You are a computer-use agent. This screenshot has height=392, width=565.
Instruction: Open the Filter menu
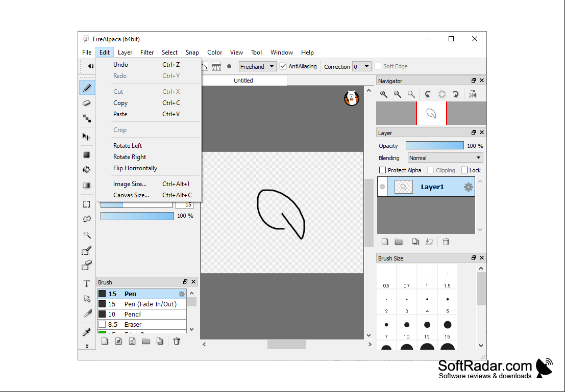(147, 53)
